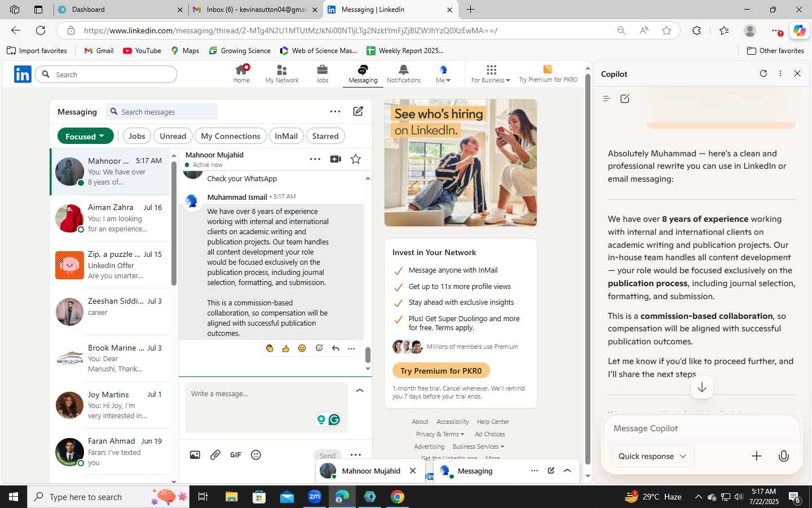
Task: Open the Help Center link
Action: pos(493,422)
